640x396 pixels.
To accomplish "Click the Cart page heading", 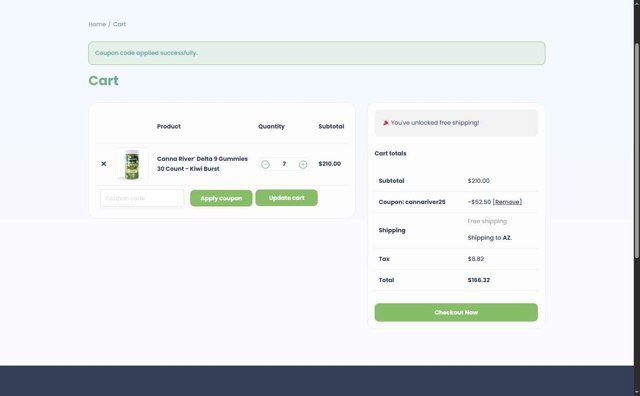I will (104, 80).
